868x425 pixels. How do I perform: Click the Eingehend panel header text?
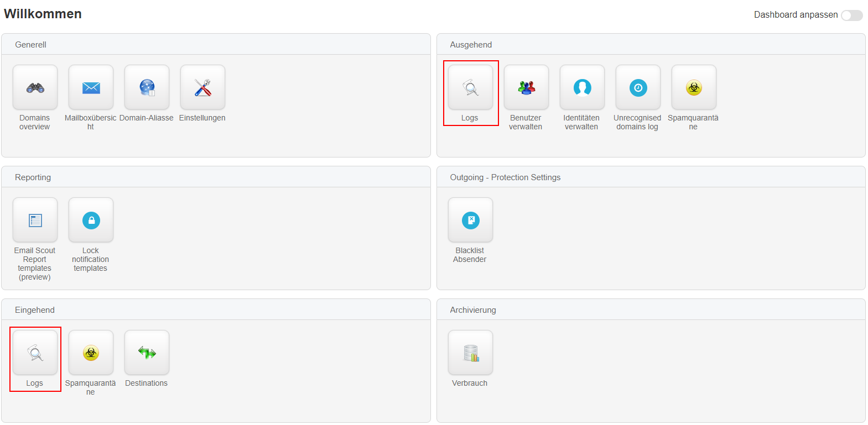pyautogui.click(x=35, y=310)
